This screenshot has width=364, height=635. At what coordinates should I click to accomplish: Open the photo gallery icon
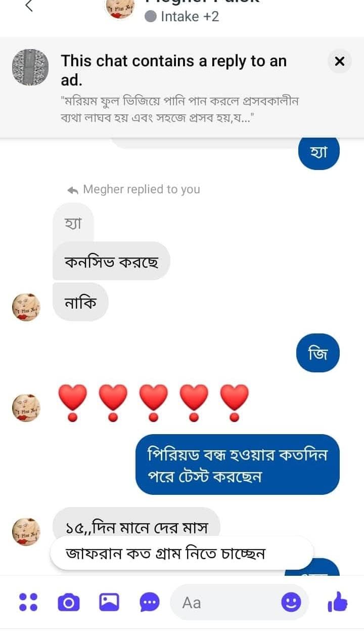click(x=109, y=602)
